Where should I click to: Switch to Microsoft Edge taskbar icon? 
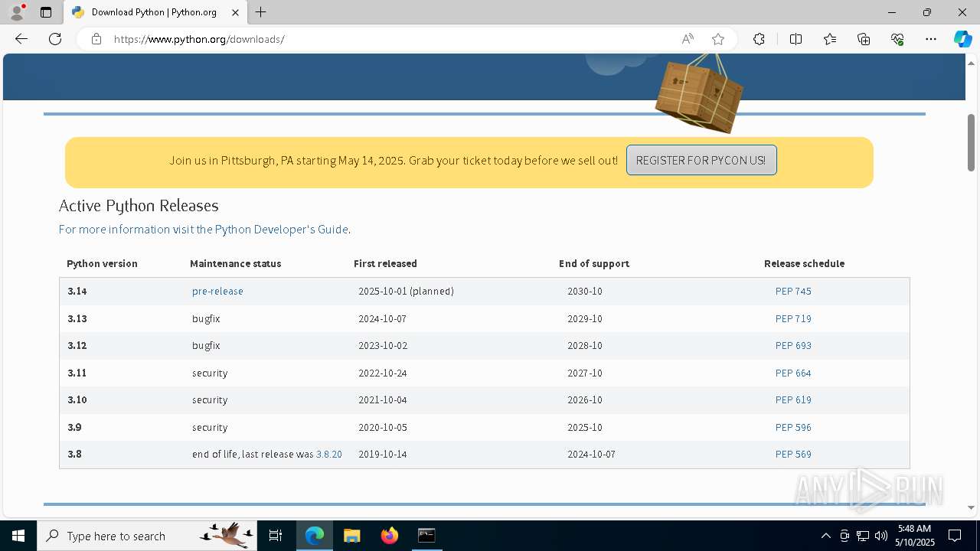click(x=315, y=536)
